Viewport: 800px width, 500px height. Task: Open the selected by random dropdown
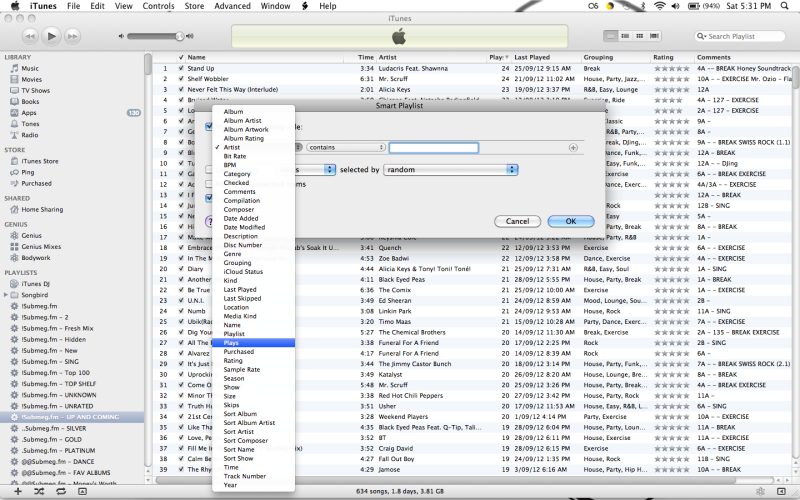(451, 170)
